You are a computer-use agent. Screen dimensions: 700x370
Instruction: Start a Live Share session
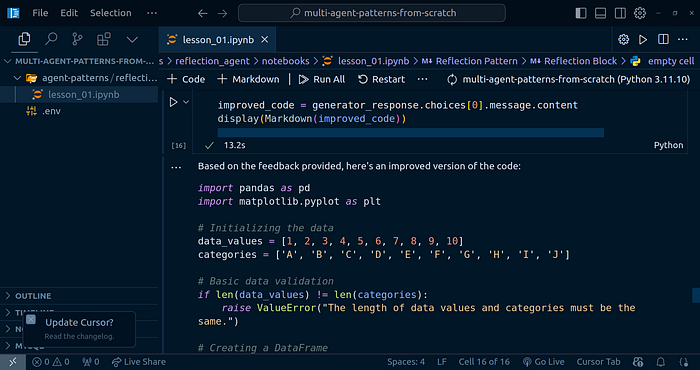pos(138,362)
